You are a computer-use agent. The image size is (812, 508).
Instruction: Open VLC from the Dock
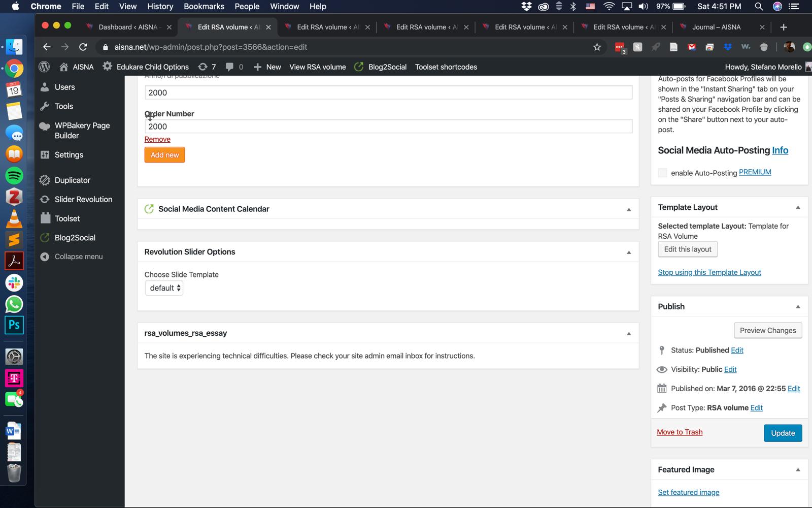[x=14, y=218]
